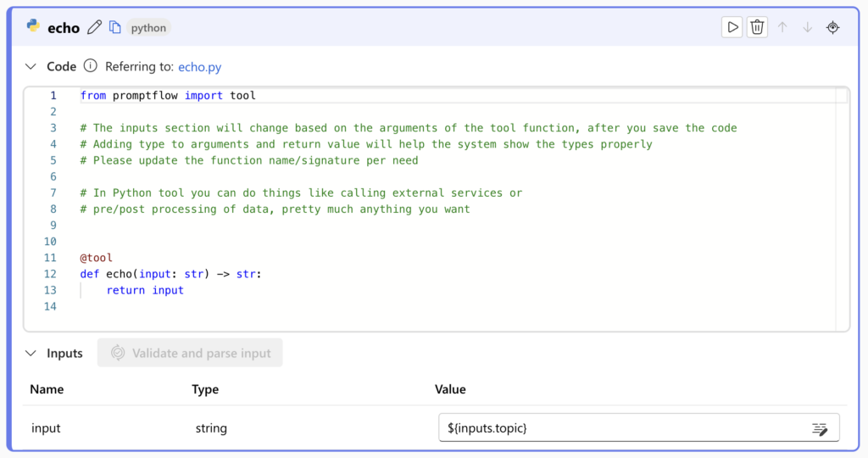
Task: Collapse the Inputs section chevron
Action: tap(31, 353)
